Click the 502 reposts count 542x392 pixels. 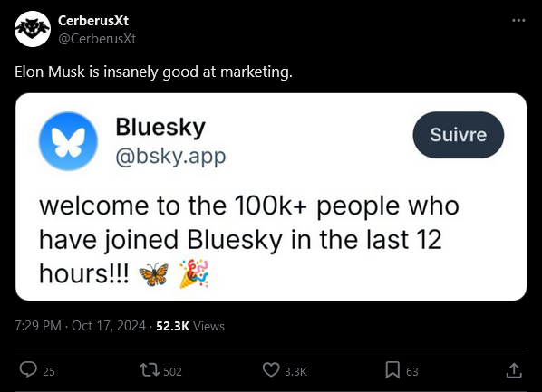172,371
